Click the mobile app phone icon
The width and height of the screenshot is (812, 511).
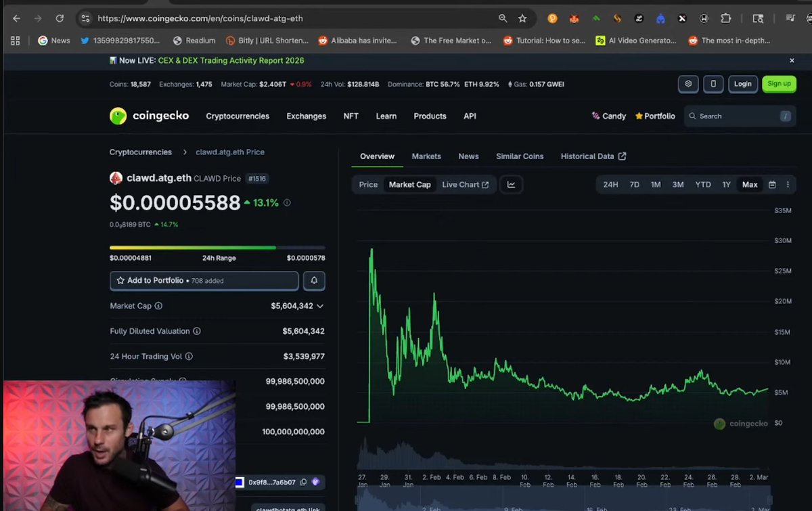713,84
